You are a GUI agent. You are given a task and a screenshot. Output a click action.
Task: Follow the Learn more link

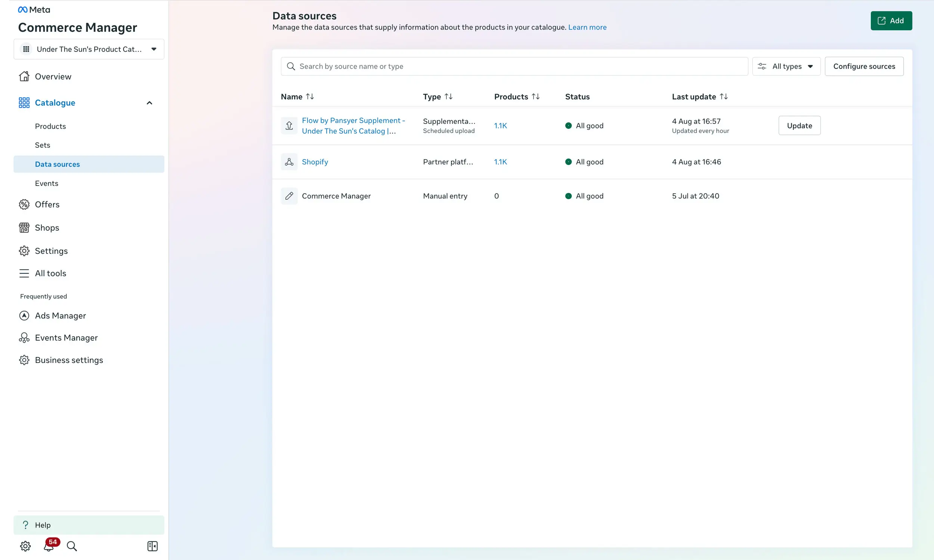click(587, 27)
